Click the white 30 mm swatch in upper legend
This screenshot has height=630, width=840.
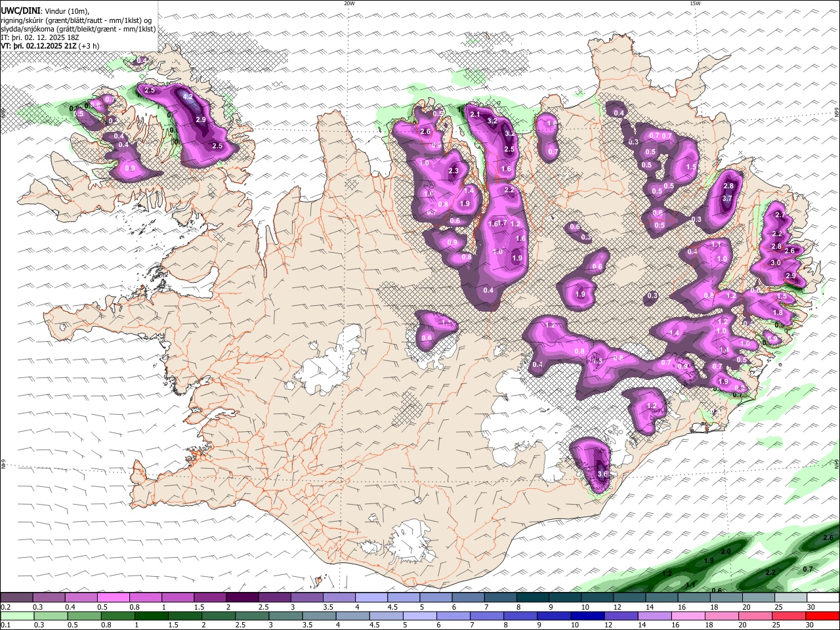pyautogui.click(x=823, y=597)
